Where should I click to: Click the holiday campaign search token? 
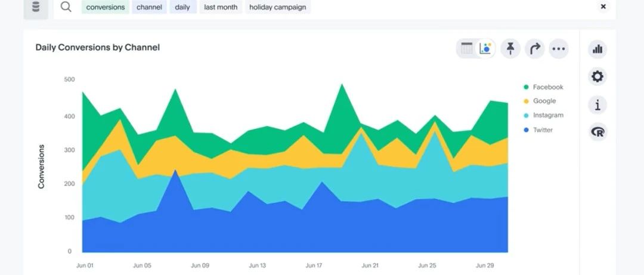click(x=277, y=7)
